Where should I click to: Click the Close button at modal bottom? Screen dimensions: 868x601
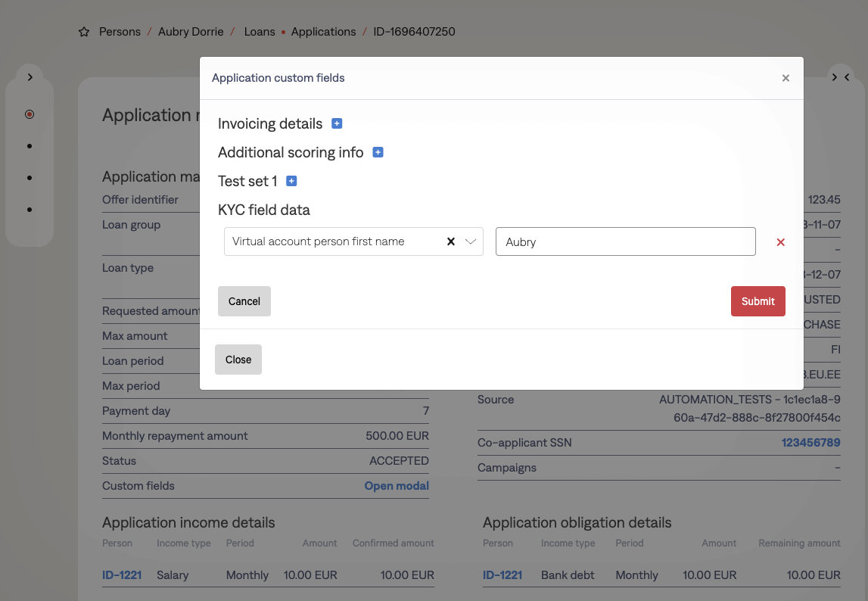[x=238, y=360]
